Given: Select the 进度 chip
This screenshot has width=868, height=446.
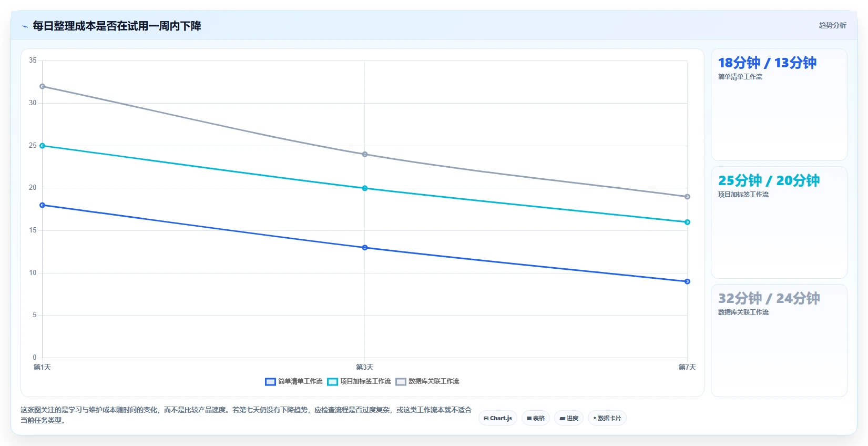Looking at the screenshot, I should [x=569, y=418].
